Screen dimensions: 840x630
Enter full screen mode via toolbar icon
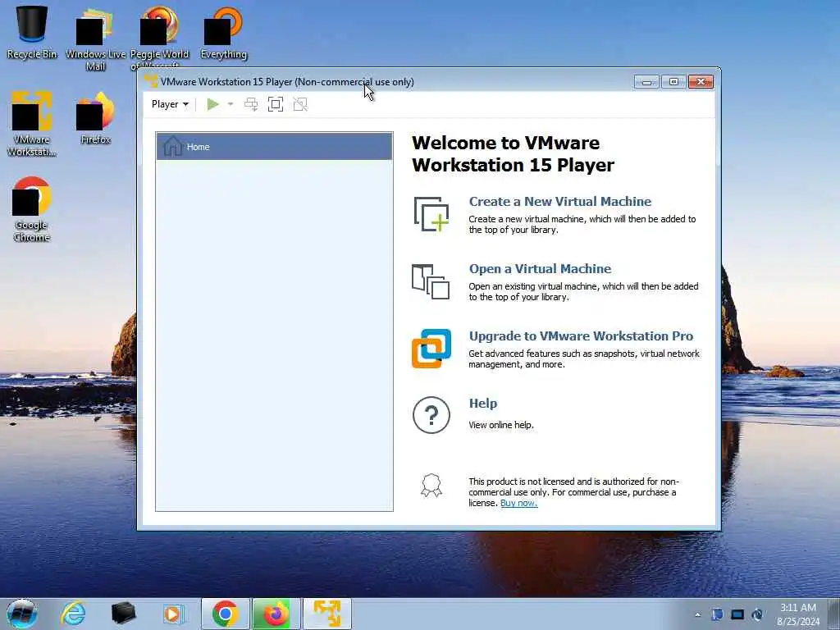tap(276, 104)
